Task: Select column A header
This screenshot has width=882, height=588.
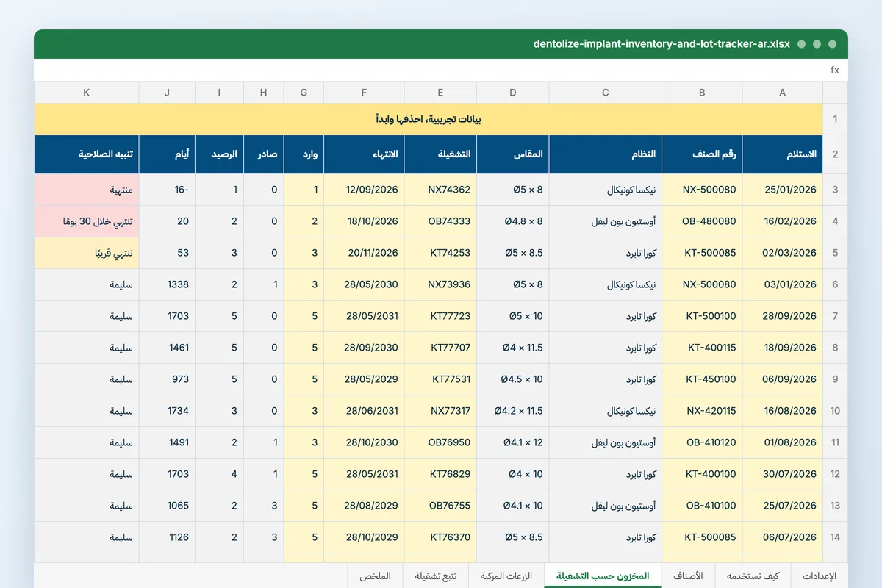Action: point(782,93)
